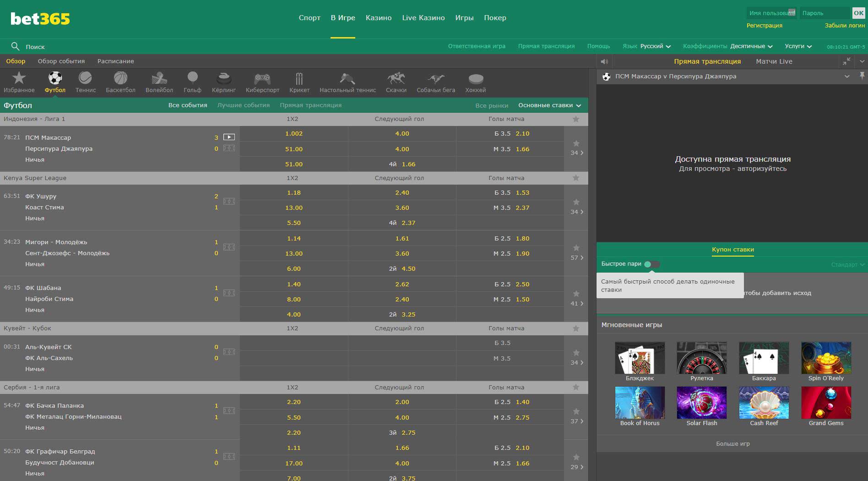Image resolution: width=868 pixels, height=481 pixels.
Task: Favorite the Индонезия - Лига 1 league star
Action: point(576,119)
